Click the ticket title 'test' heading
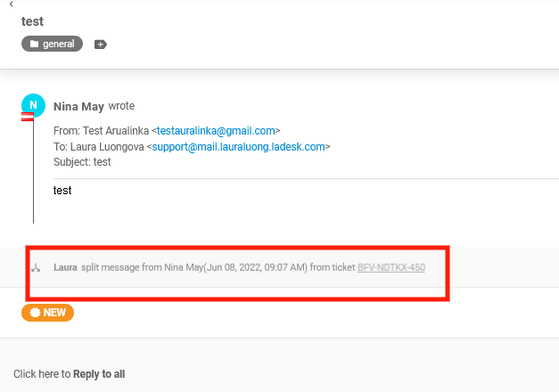This screenshot has height=392, width=559. (33, 21)
